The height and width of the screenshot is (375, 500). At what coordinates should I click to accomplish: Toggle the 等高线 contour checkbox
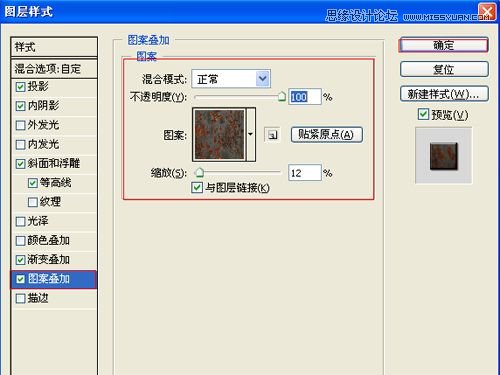(x=33, y=183)
